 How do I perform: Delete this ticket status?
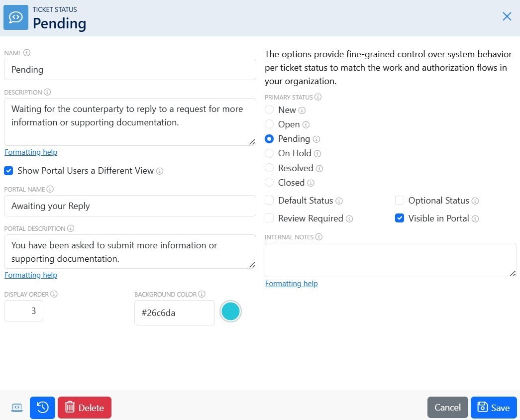point(85,408)
